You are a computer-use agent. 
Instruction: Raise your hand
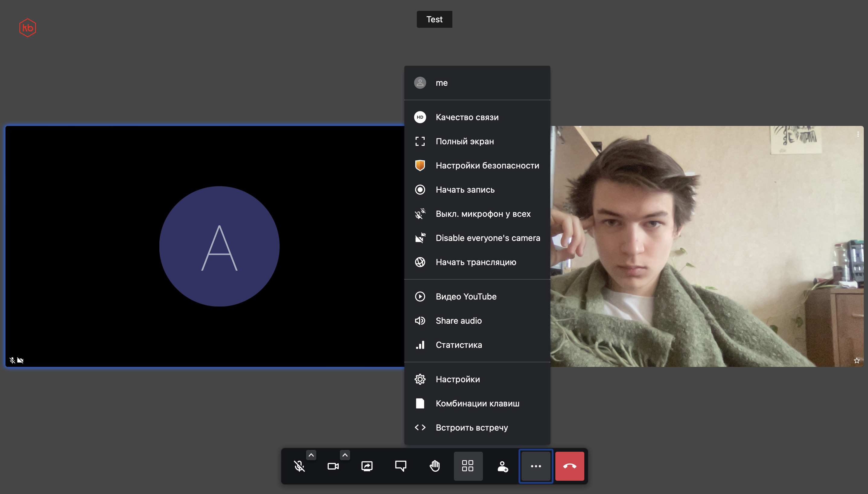[434, 466]
